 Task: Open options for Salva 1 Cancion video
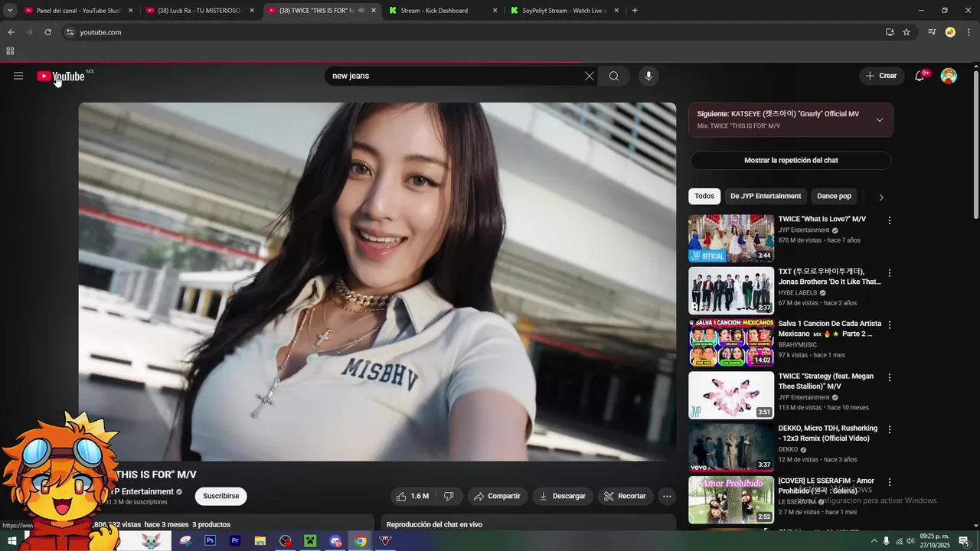point(890,325)
